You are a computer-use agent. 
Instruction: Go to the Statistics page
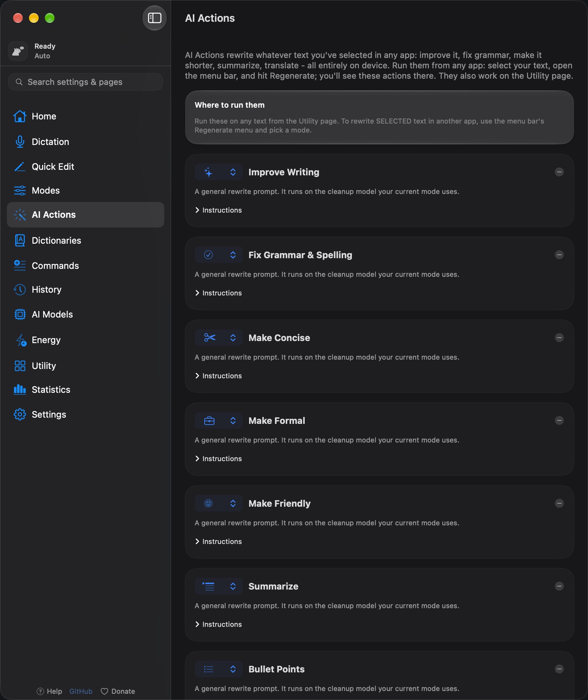click(85, 390)
